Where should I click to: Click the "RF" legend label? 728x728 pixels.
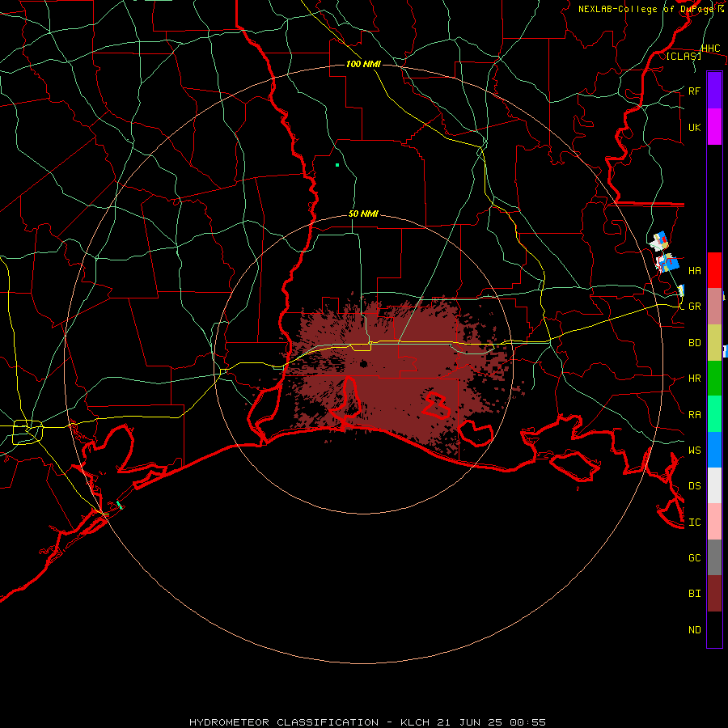(x=694, y=91)
